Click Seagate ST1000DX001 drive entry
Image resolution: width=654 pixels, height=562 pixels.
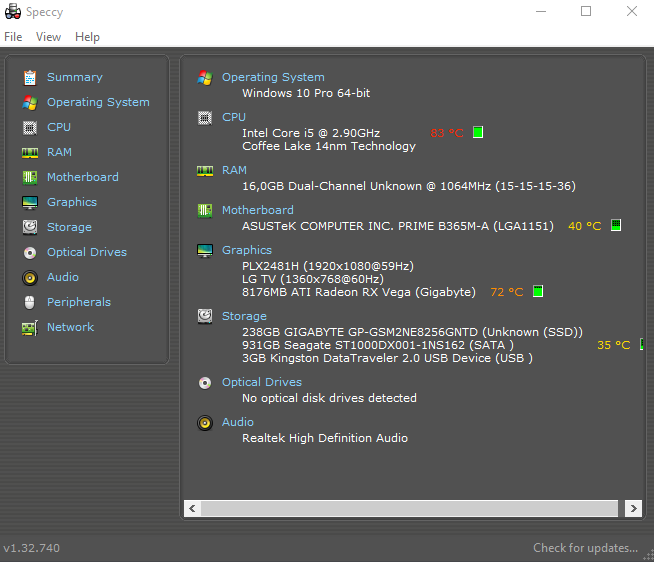tap(378, 345)
